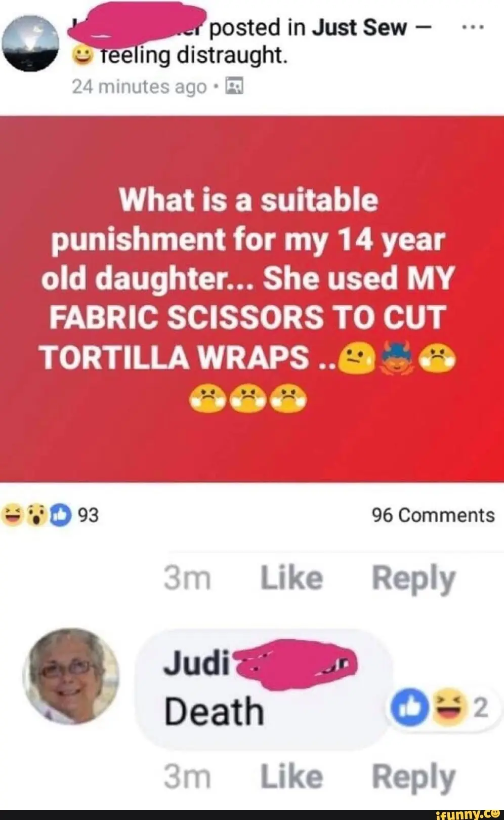Image resolution: width=504 pixels, height=820 pixels.
Task: Click the laughing reaction under the post
Action: click(12, 515)
